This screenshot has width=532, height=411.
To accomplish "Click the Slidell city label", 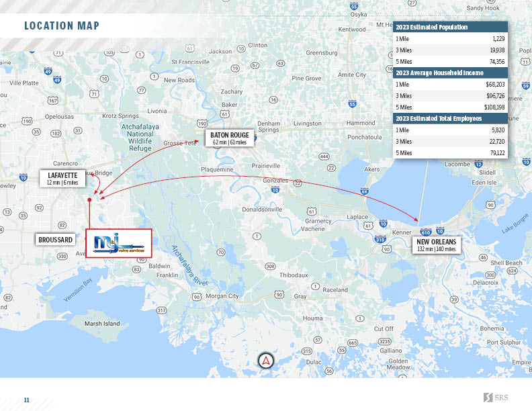I will click(487, 173).
